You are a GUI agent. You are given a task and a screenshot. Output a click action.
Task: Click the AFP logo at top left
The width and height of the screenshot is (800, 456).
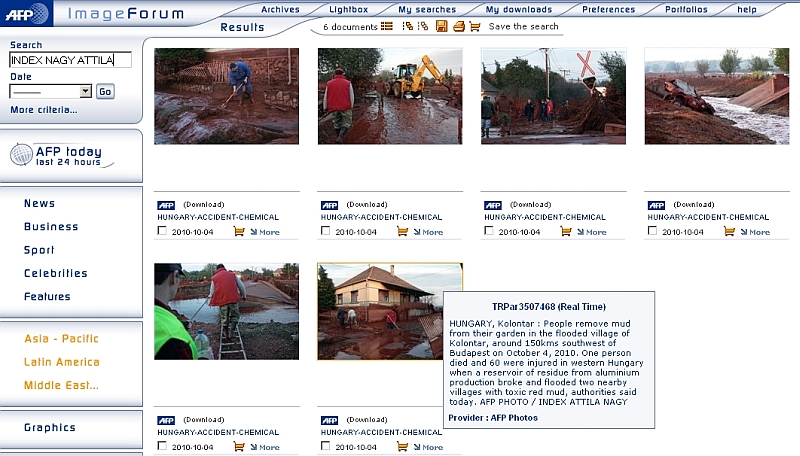[x=26, y=14]
